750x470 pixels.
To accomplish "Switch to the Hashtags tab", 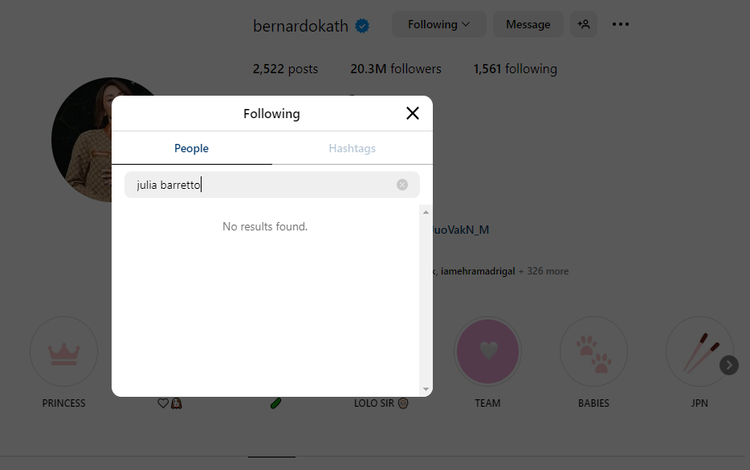I will click(x=352, y=148).
